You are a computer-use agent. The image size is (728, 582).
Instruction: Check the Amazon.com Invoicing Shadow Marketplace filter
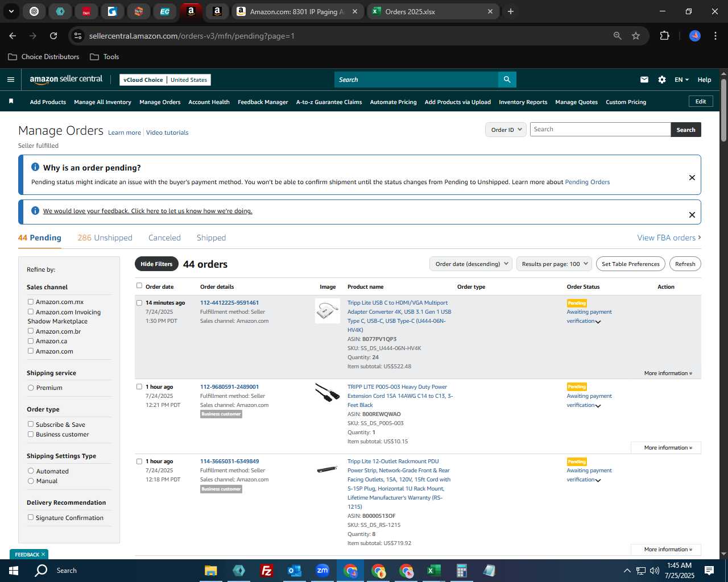pyautogui.click(x=31, y=311)
